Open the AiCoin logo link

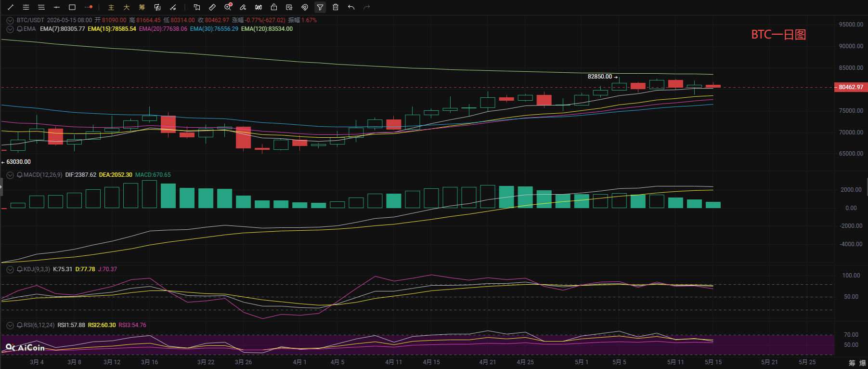click(x=25, y=347)
